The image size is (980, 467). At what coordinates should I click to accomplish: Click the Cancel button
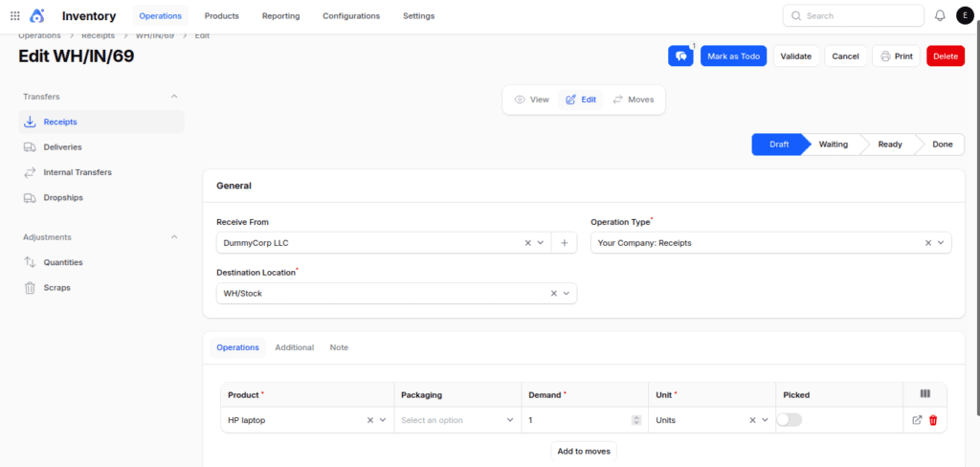pos(846,56)
